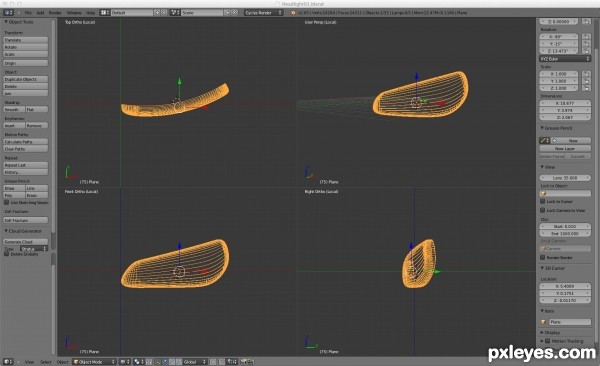Viewport: 600px width, 366px height.
Task: Click the Translate button
Action: pyautogui.click(x=26, y=40)
